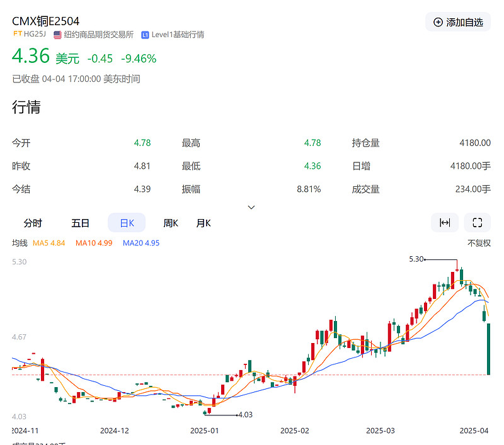Click the 4.03 low price annotation
The width and height of the screenshot is (504, 445).
click(x=245, y=415)
